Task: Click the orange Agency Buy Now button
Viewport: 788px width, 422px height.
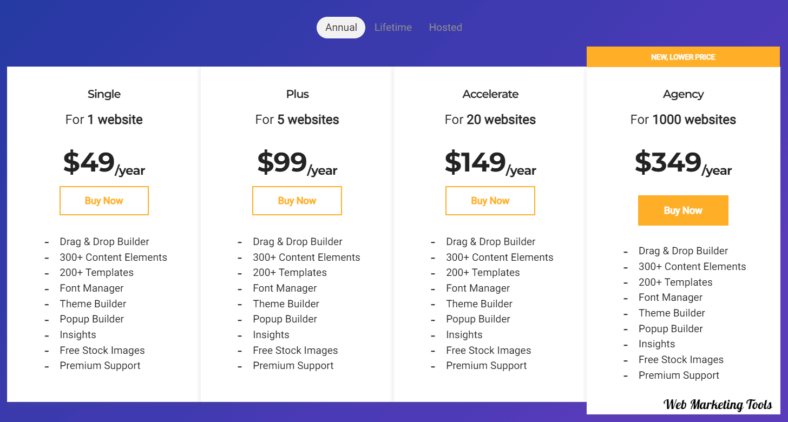Action: [x=683, y=210]
